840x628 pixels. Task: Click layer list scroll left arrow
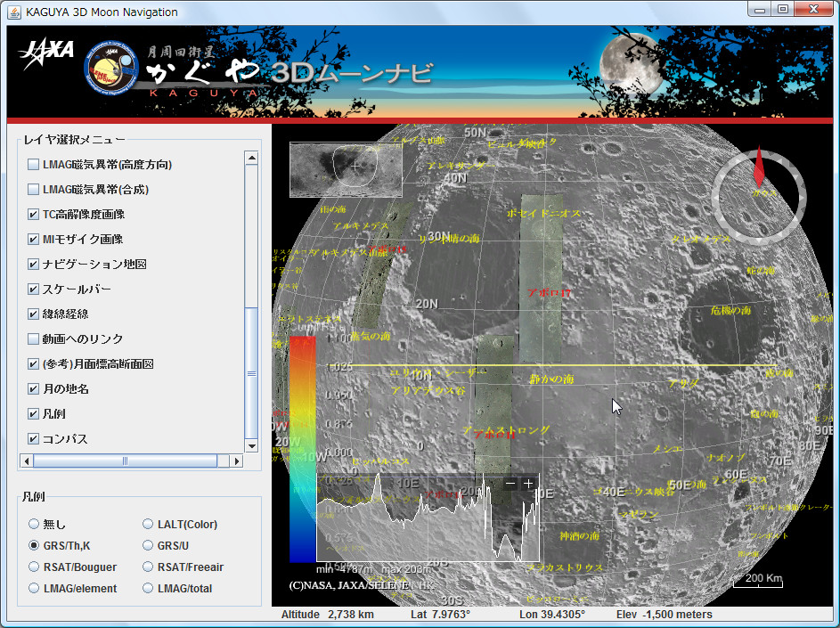(x=26, y=461)
